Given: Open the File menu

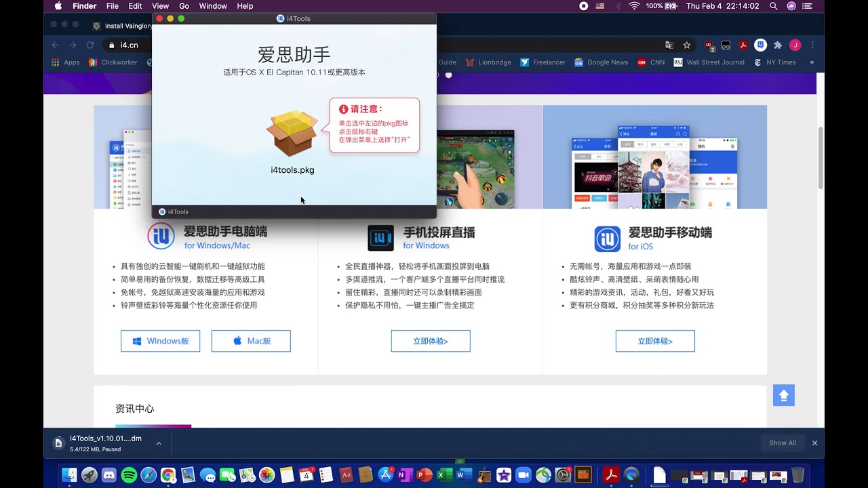Looking at the screenshot, I should tap(113, 6).
